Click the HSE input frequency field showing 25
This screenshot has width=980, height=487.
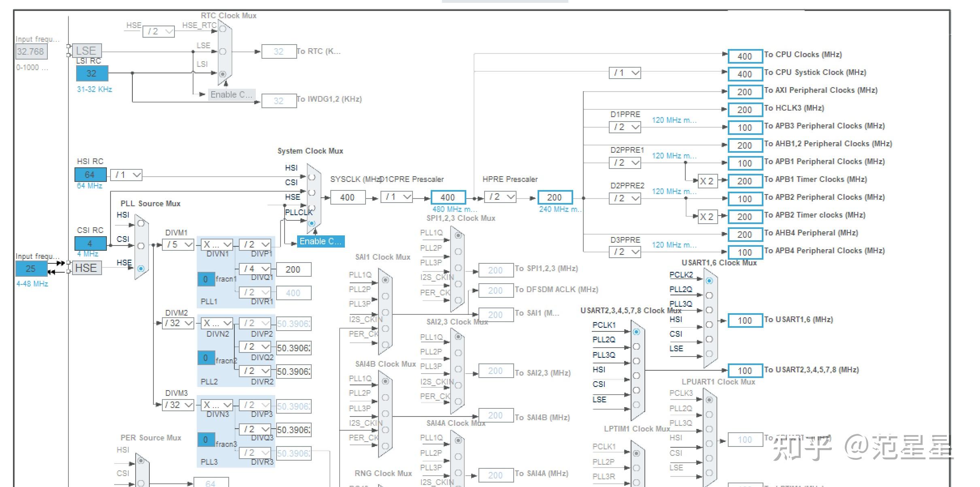(x=31, y=269)
